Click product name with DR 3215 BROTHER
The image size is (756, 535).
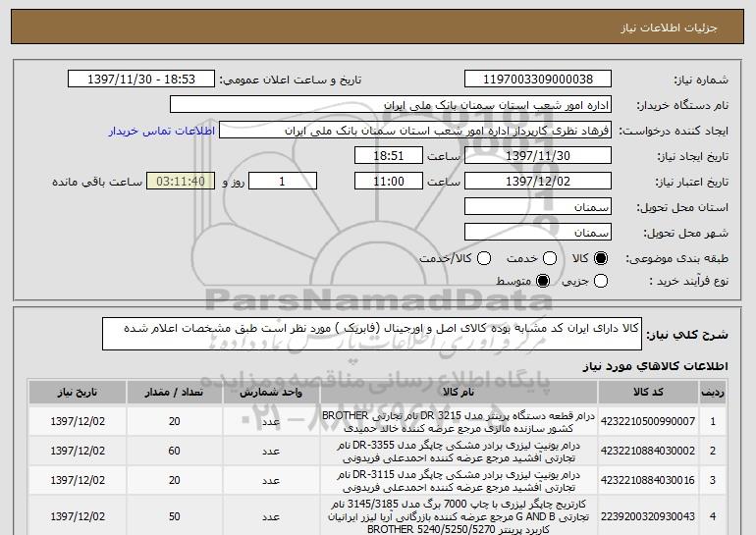459,422
